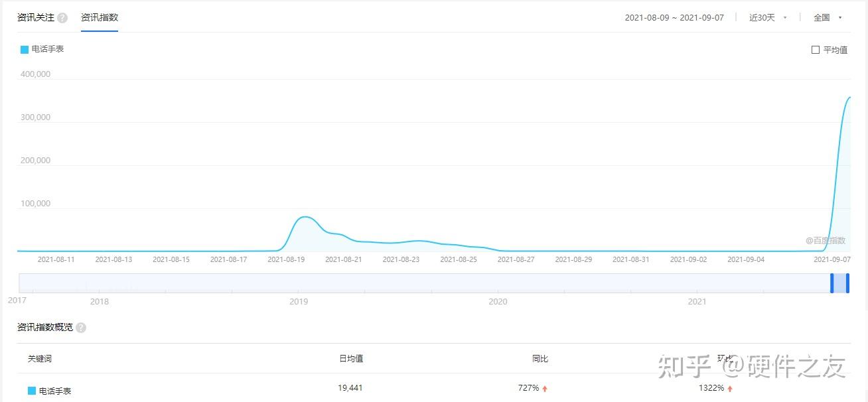The width and height of the screenshot is (868, 402).
Task: Open the 2021-08-09 ~ 2021-09-07 date picker
Action: pos(674,18)
